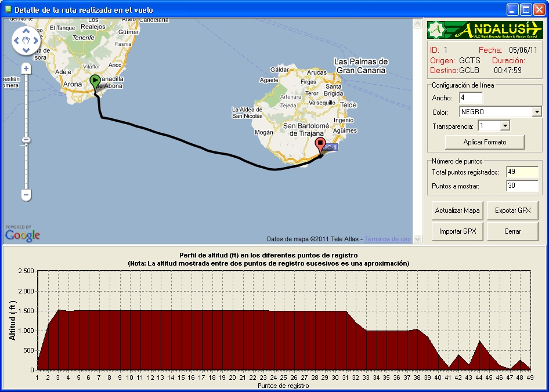549x392 pixels.
Task: Click the red destination marker on Gran Canaria
Action: click(x=320, y=146)
